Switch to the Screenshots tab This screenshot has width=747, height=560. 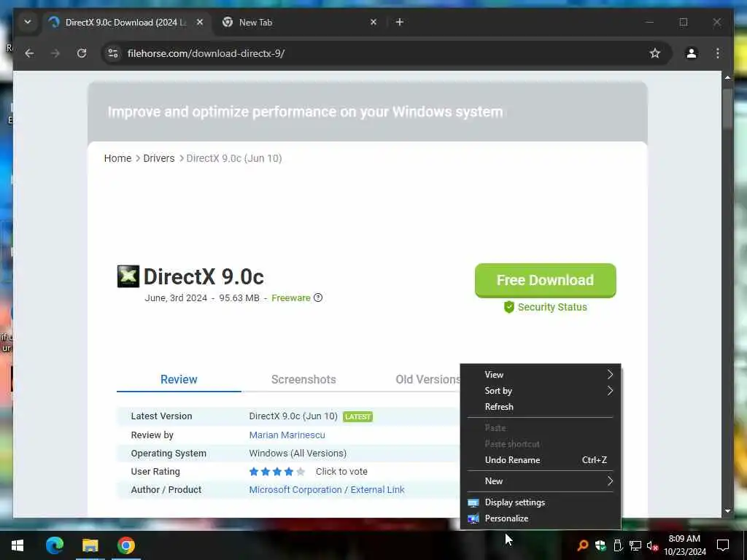(x=303, y=379)
